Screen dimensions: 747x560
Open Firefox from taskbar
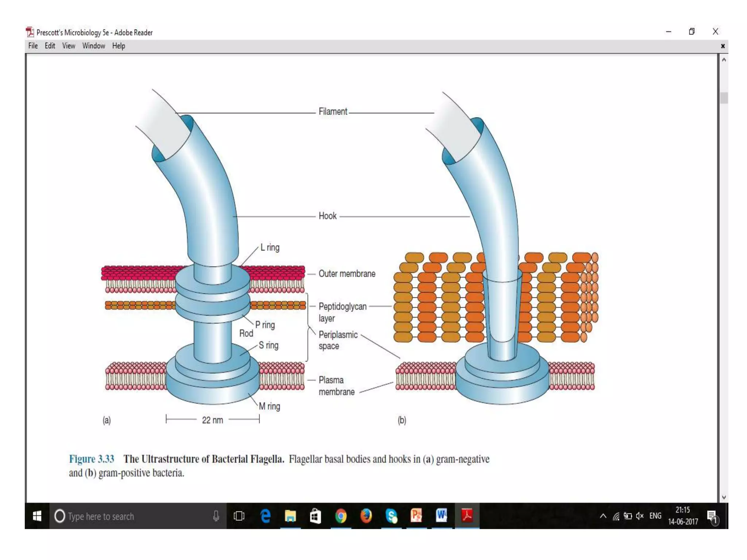(366, 516)
